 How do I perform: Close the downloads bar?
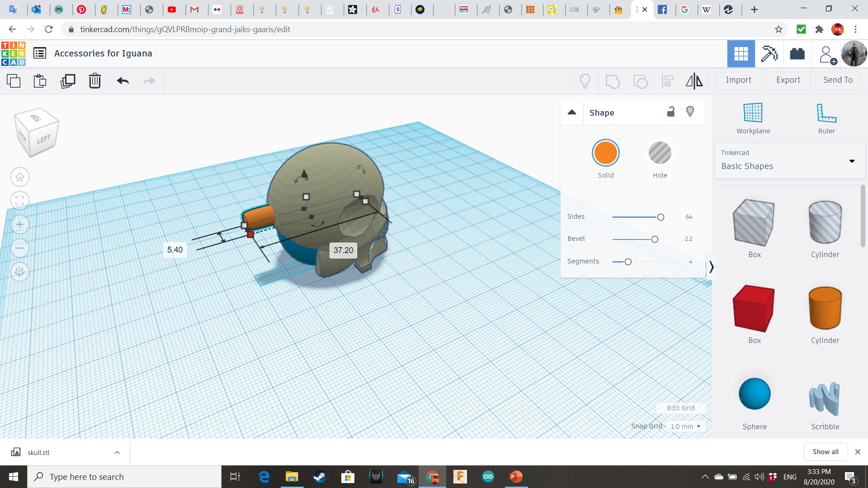point(858,452)
